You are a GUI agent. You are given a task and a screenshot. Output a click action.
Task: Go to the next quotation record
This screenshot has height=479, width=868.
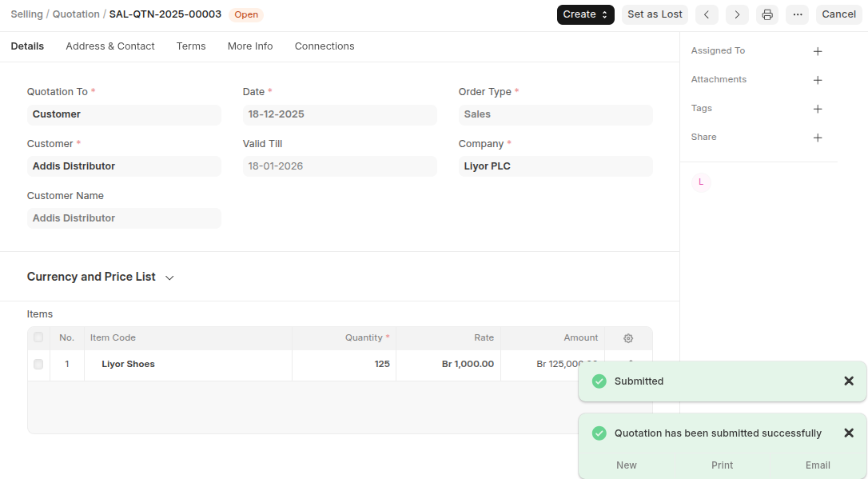point(737,14)
